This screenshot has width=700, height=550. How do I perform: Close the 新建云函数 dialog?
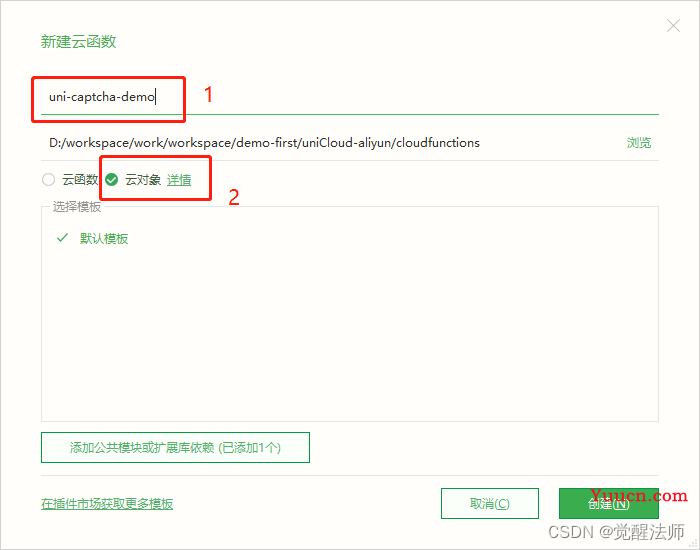[673, 26]
